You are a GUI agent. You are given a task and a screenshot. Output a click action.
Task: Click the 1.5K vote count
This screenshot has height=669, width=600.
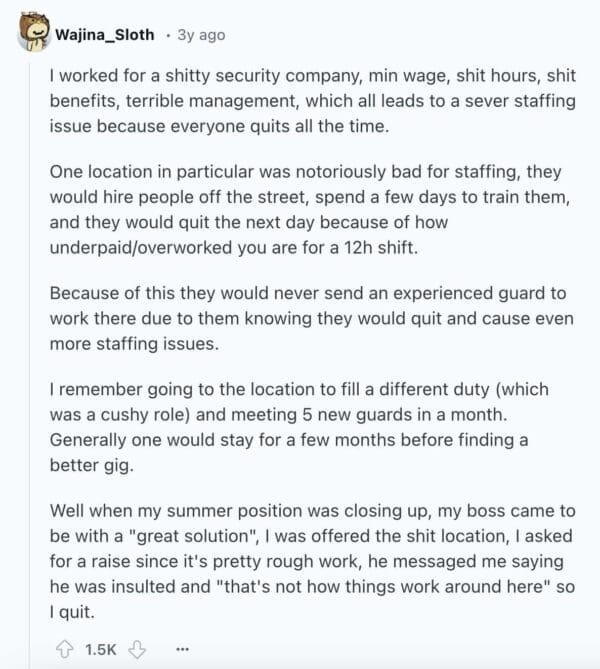(101, 649)
